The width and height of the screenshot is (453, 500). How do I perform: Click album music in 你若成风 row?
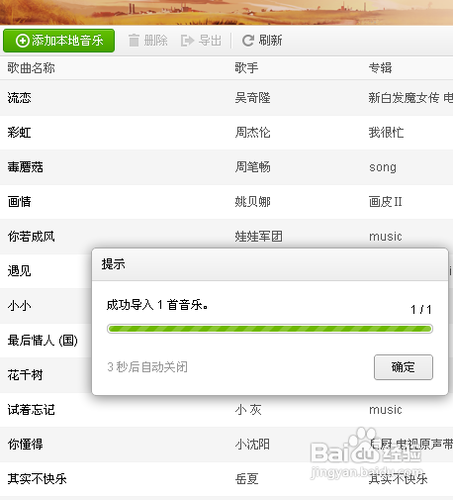(385, 236)
